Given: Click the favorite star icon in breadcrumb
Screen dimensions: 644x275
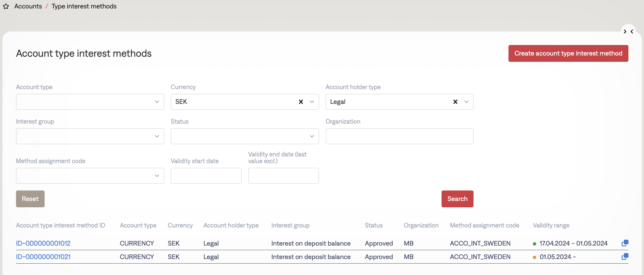Looking at the screenshot, I should click(6, 7).
